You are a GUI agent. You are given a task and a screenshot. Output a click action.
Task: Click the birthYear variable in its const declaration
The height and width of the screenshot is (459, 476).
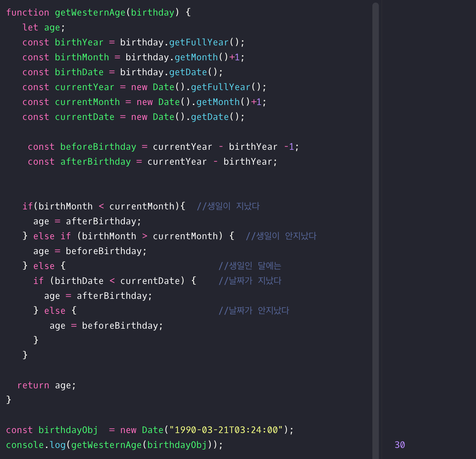point(79,42)
